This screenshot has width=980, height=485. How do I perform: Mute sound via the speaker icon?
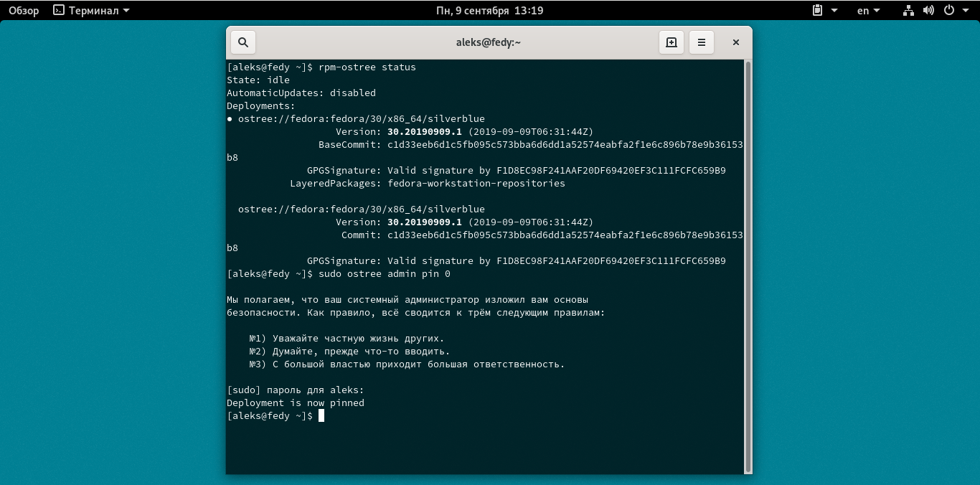click(x=929, y=10)
